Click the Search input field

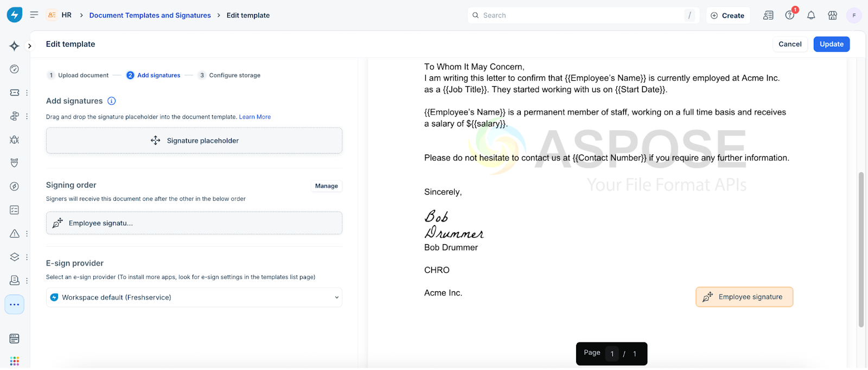pos(583,15)
